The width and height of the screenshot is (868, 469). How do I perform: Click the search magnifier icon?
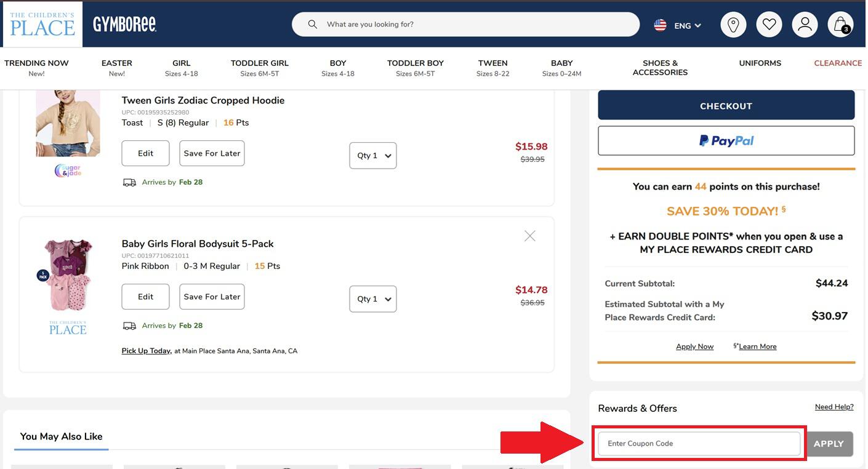(x=313, y=25)
